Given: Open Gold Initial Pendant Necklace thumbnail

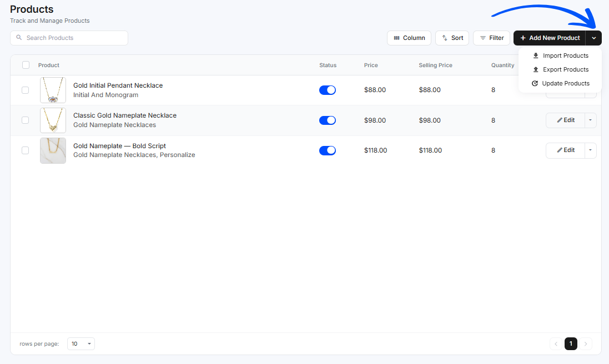Looking at the screenshot, I should click(53, 90).
